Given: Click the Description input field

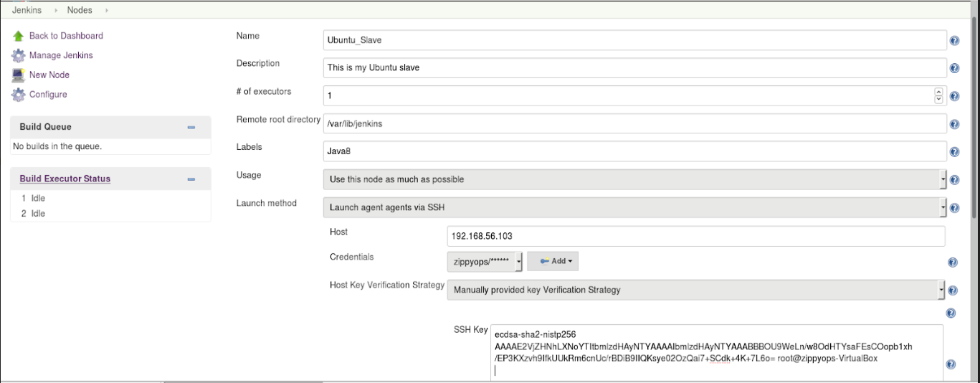Looking at the screenshot, I should point(635,67).
